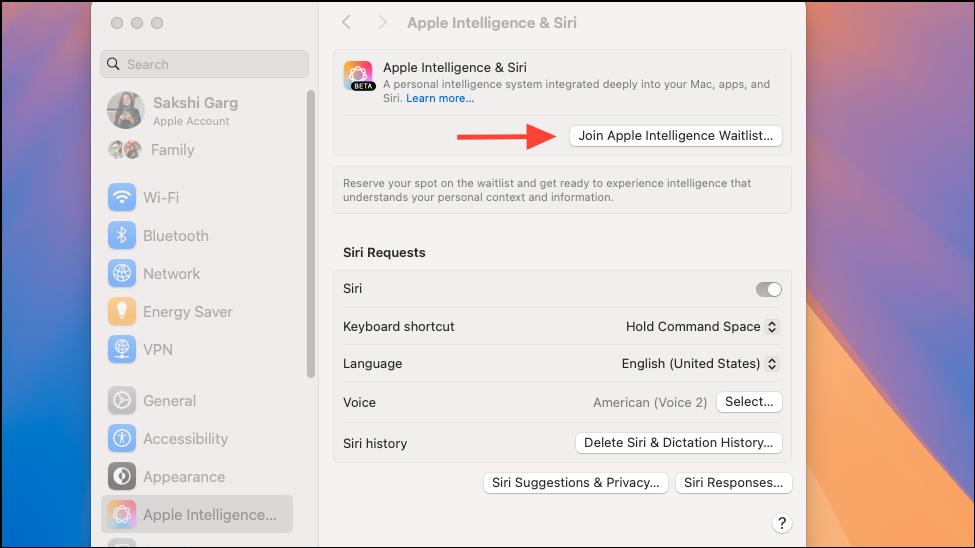The width and height of the screenshot is (975, 548).
Task: Click the back navigation chevron
Action: 347,22
